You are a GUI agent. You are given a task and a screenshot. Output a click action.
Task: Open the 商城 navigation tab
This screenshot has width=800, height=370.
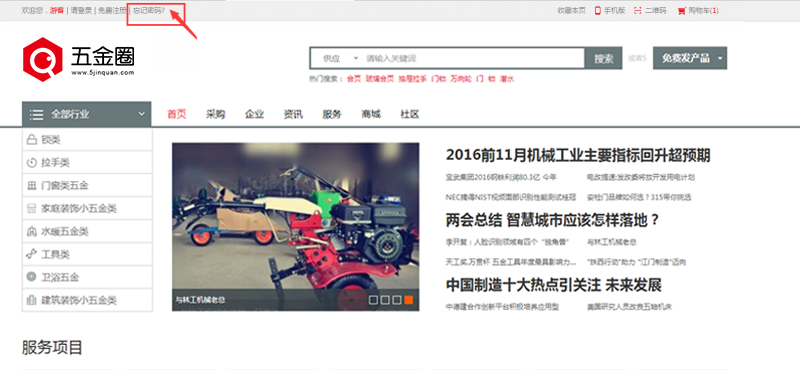tap(371, 114)
